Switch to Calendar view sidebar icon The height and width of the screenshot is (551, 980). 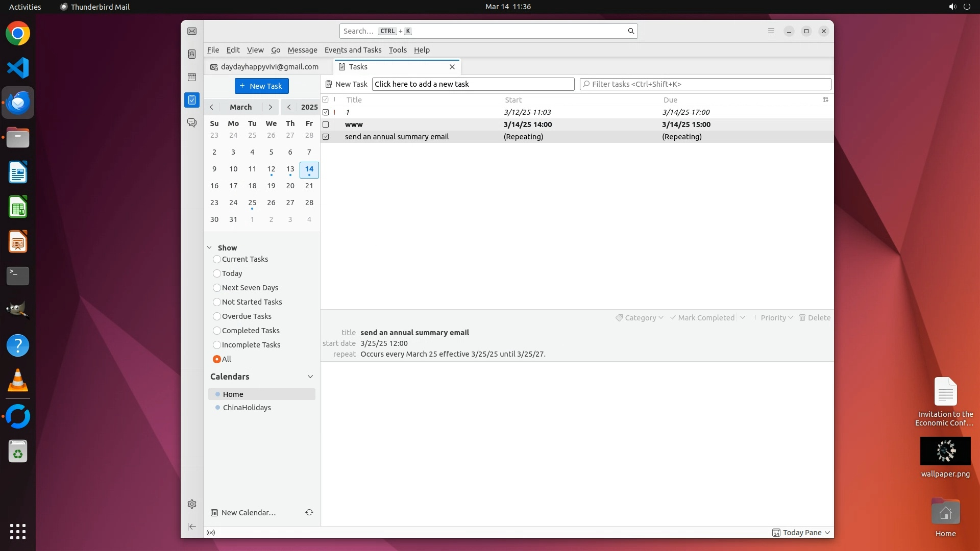(x=192, y=77)
